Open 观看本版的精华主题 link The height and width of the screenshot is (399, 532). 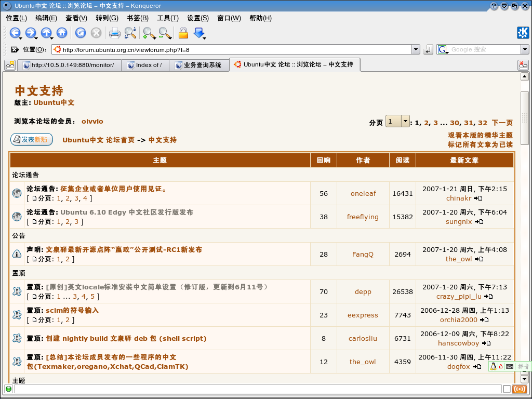[x=480, y=135]
